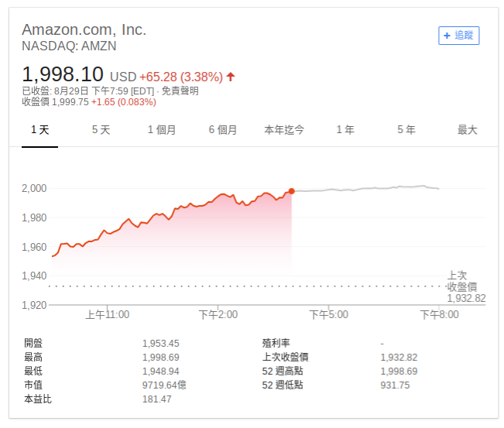The width and height of the screenshot is (504, 428).
Task: Click the red closing-price dot on chart
Action: click(291, 190)
